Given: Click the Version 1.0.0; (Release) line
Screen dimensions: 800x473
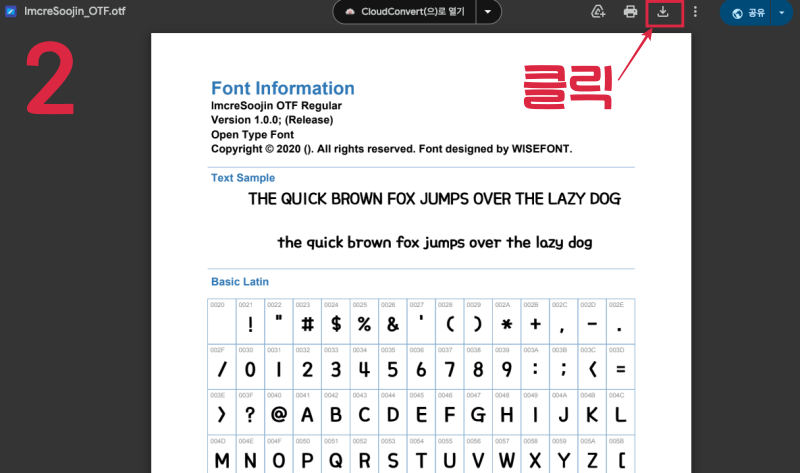Looking at the screenshot, I should coord(272,120).
